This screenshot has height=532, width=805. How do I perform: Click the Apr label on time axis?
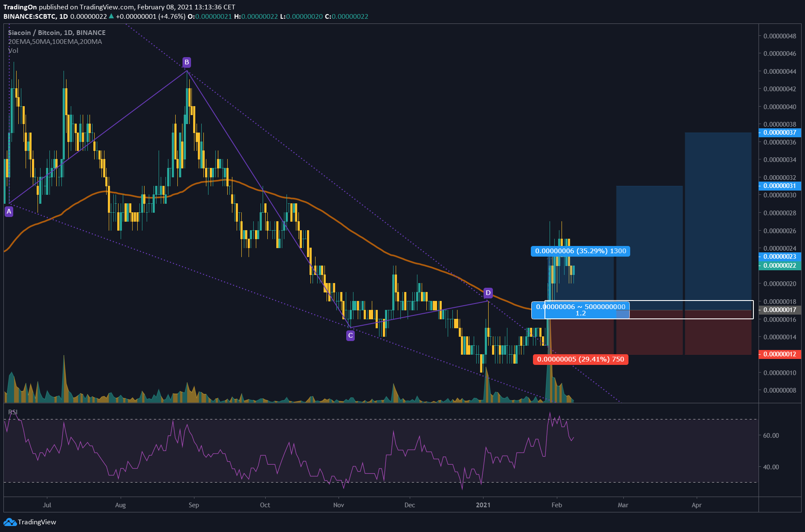point(696,505)
